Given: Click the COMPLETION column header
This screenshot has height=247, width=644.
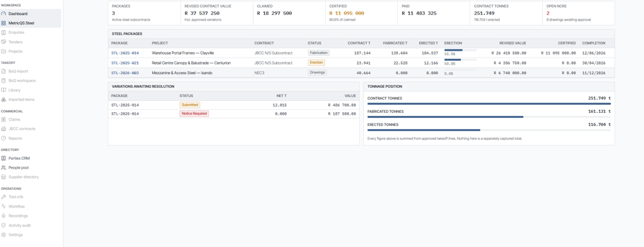Looking at the screenshot, I should [594, 43].
